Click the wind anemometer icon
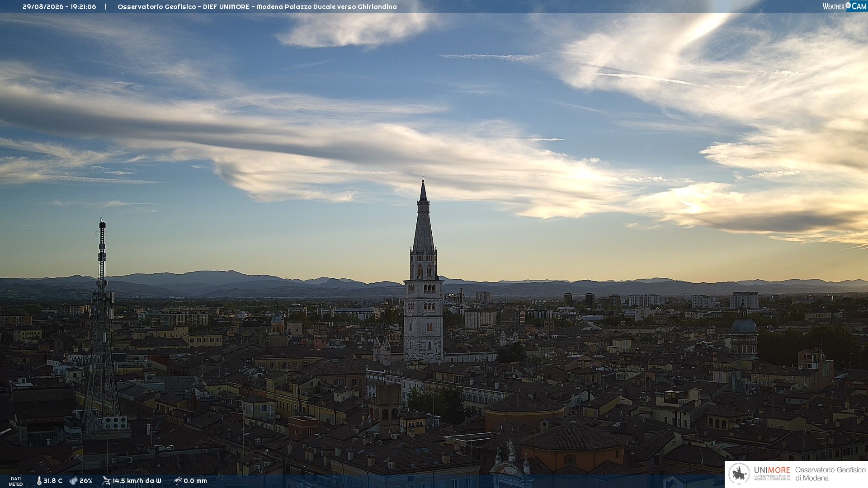The height and width of the screenshot is (488, 868). (106, 481)
